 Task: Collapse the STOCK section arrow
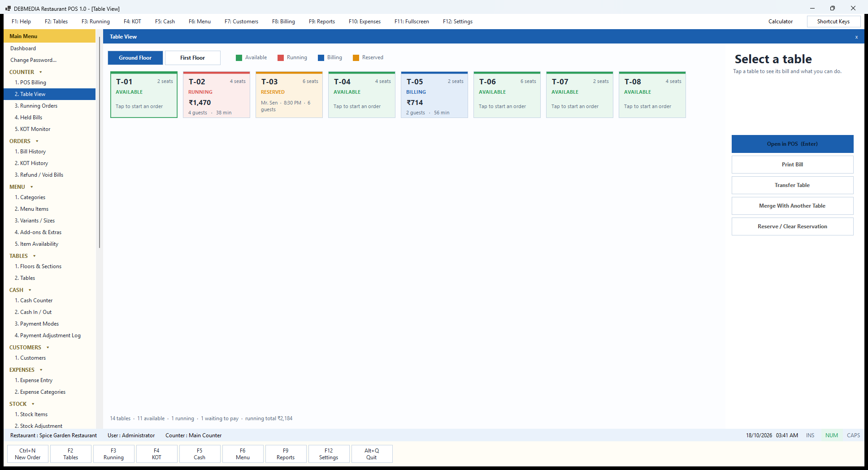coord(33,404)
